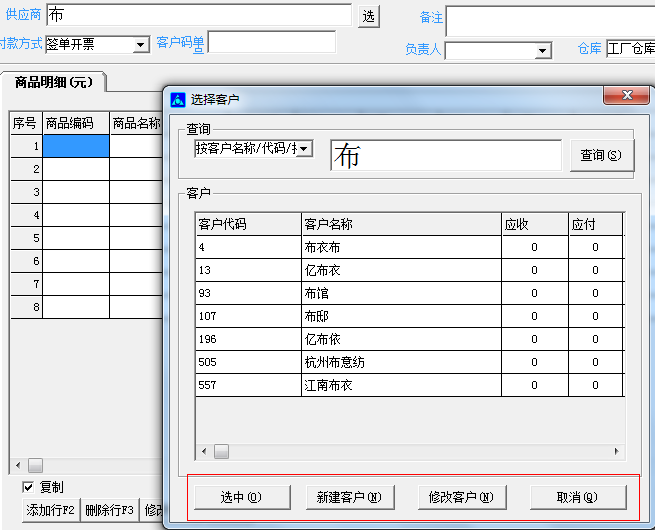This screenshot has height=530, width=655.
Task: Click the 负责人 label link
Action: pyautogui.click(x=423, y=49)
